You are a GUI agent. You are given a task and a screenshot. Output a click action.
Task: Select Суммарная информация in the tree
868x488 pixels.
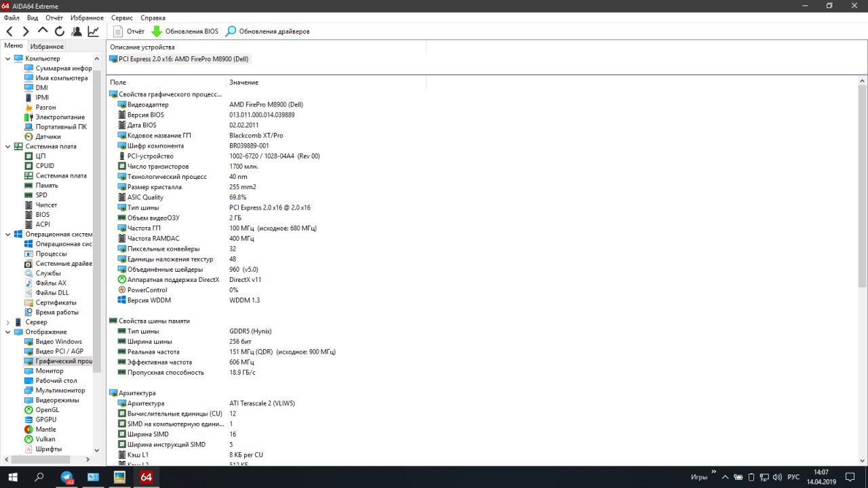pyautogui.click(x=58, y=68)
